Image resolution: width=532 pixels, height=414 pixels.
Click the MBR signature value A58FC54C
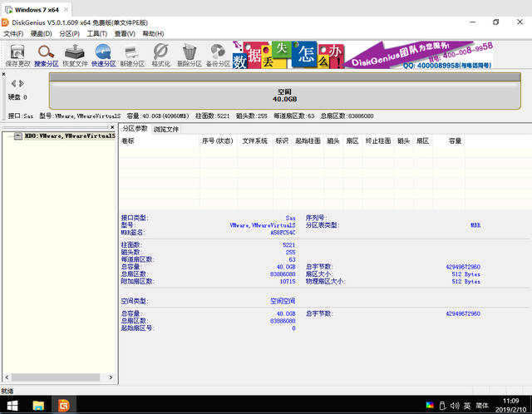tap(283, 233)
